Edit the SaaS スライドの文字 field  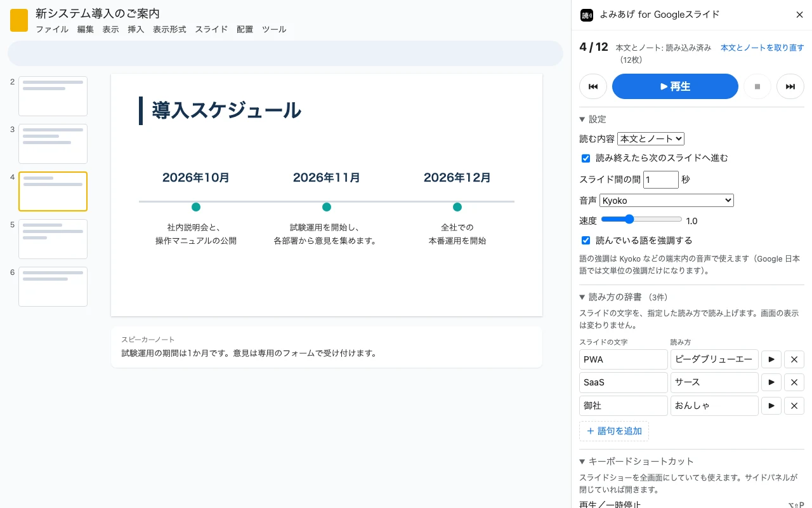(624, 382)
